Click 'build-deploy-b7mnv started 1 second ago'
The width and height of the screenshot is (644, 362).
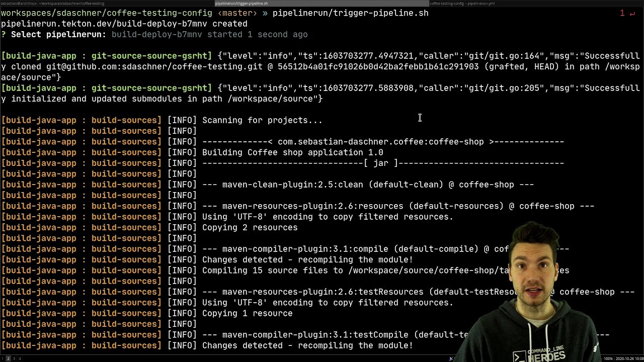[209, 34]
